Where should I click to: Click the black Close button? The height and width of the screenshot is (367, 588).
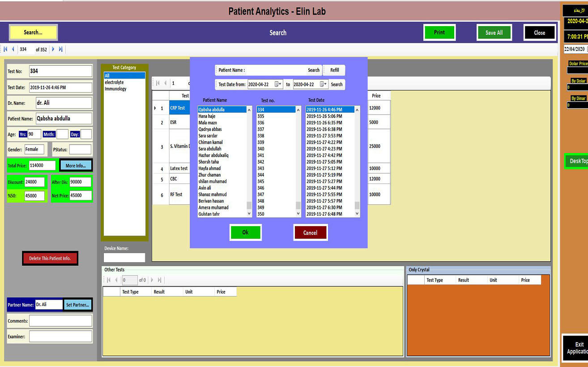540,33
